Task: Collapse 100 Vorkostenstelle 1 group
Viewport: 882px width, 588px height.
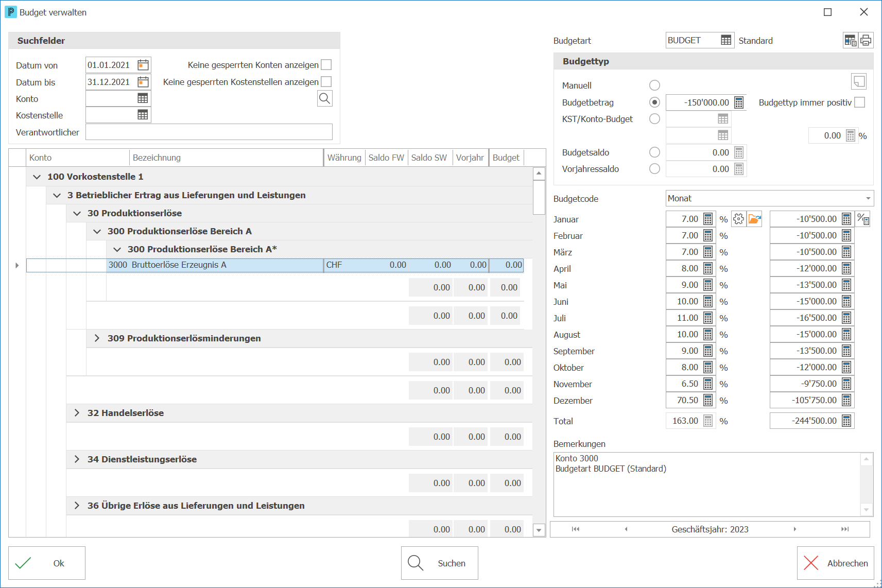Action: coord(37,177)
